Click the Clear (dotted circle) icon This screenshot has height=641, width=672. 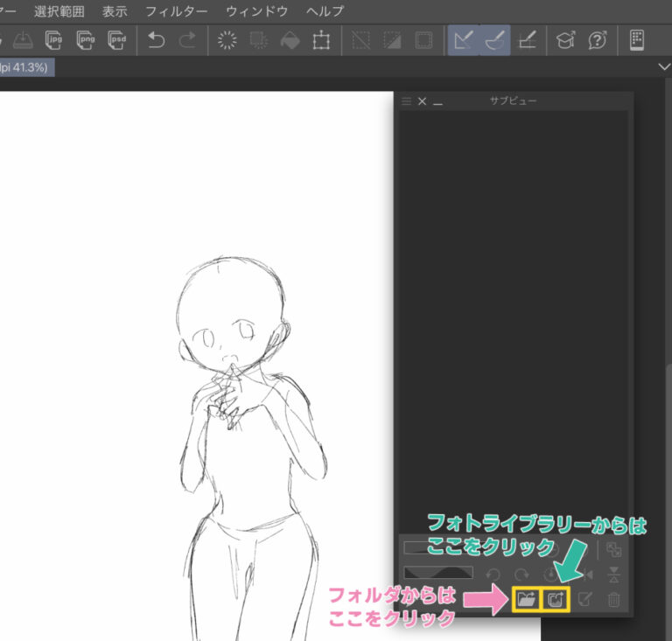coord(227,40)
